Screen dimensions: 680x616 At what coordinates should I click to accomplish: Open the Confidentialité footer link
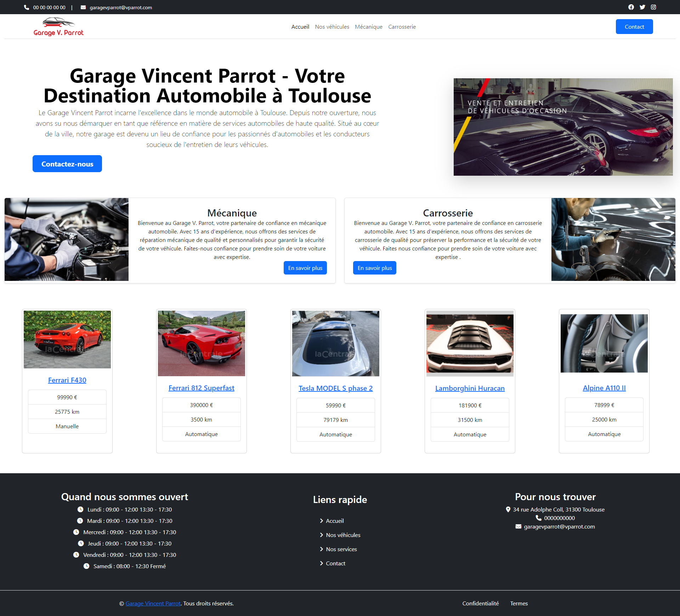pos(480,603)
